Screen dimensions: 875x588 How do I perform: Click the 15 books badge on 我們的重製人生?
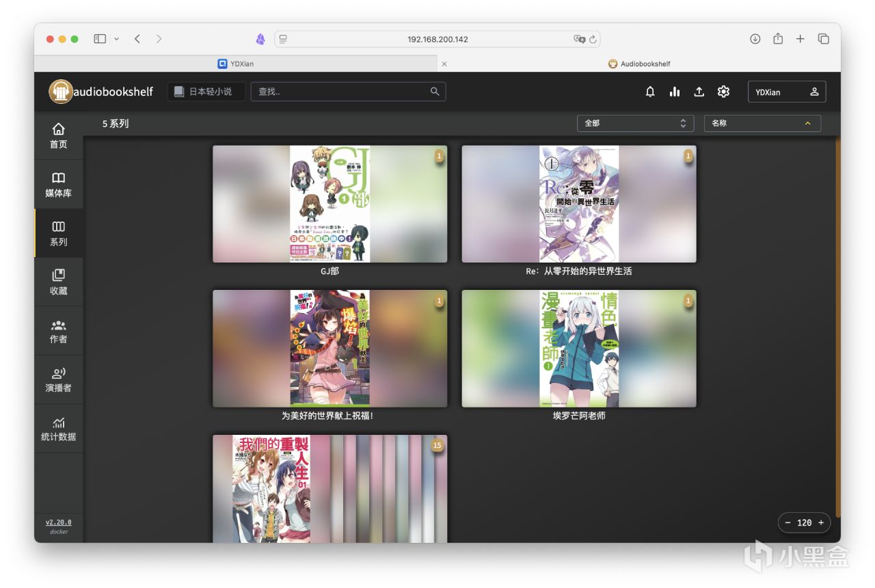(x=437, y=446)
